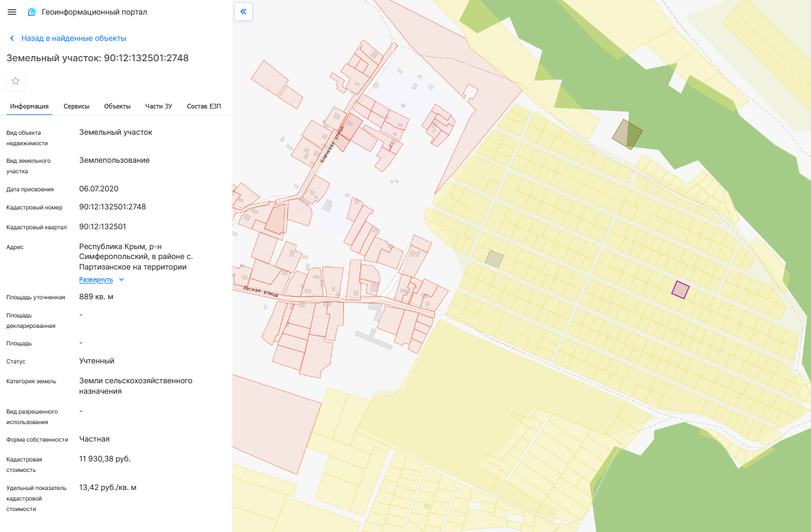Click the Ключевая улица street label
The image size is (811, 532).
[331, 144]
